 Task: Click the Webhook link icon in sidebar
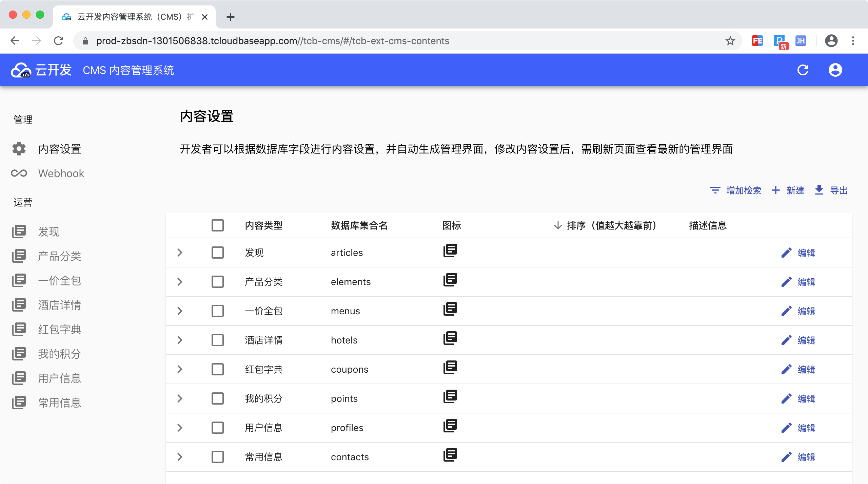tap(19, 173)
